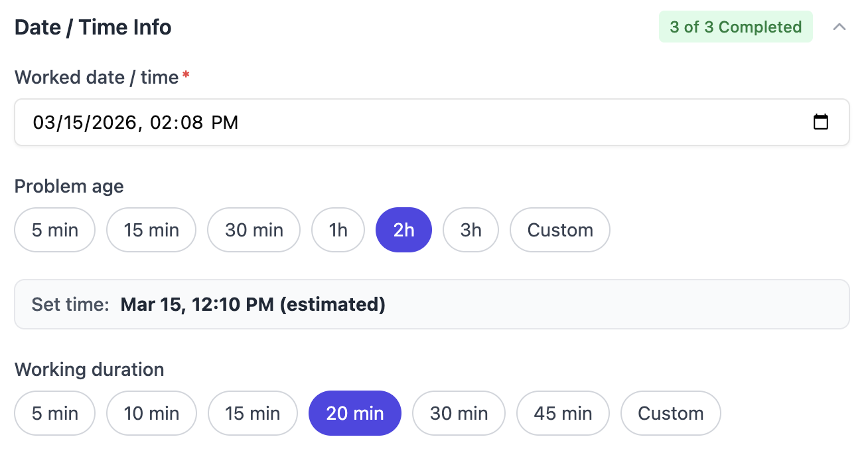The height and width of the screenshot is (449, 868).
Task: Pick 30 min working duration
Action: [x=459, y=413]
